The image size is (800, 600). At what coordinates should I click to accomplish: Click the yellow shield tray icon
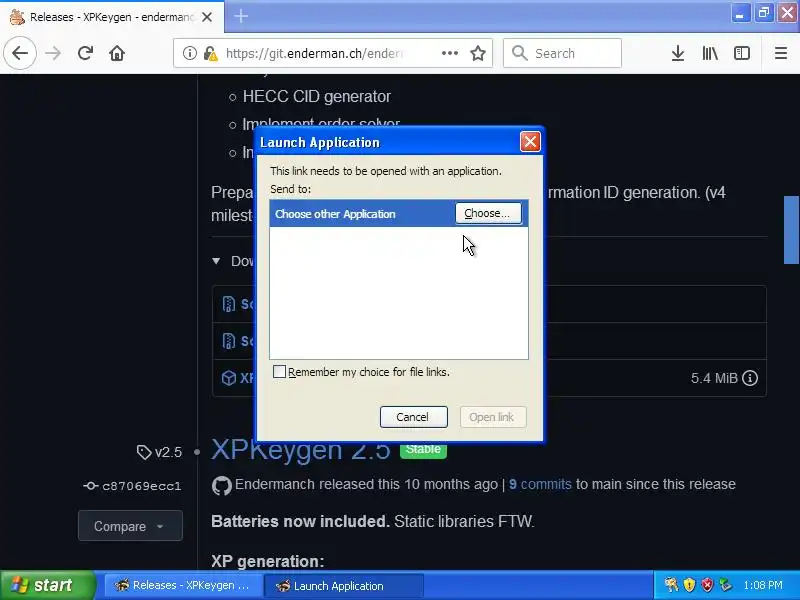click(689, 585)
